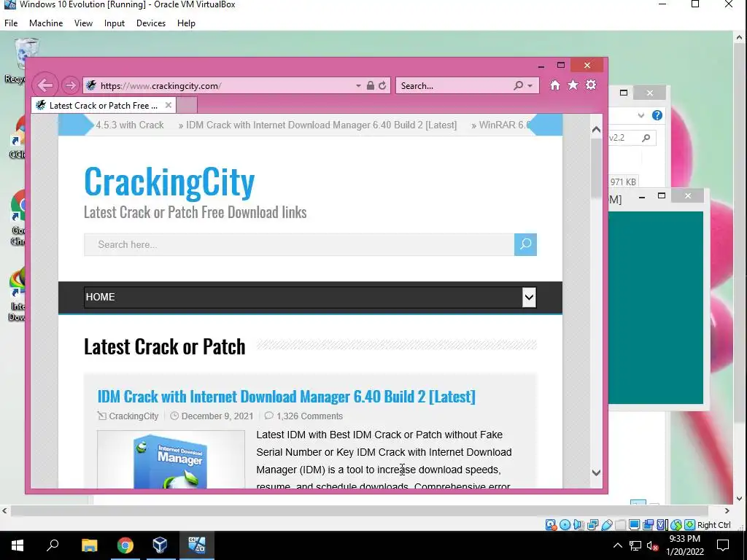Open the VirtualBox Devices menu

pyautogui.click(x=151, y=23)
